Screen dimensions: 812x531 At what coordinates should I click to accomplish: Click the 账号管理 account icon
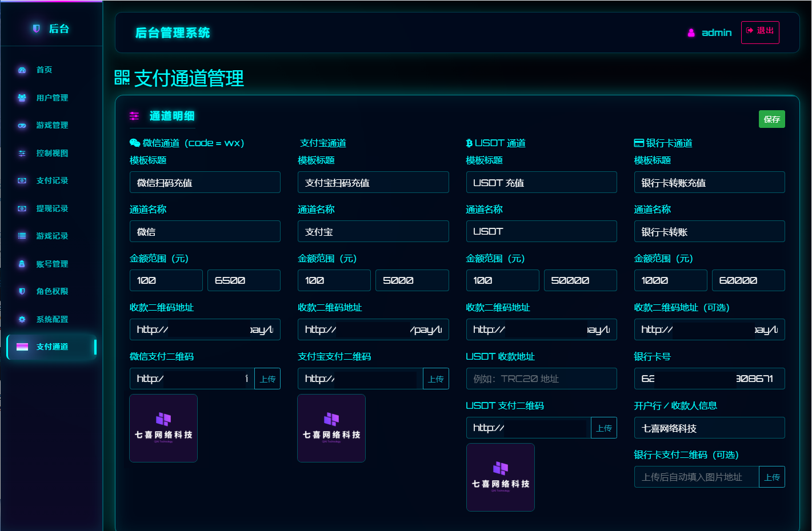22,264
